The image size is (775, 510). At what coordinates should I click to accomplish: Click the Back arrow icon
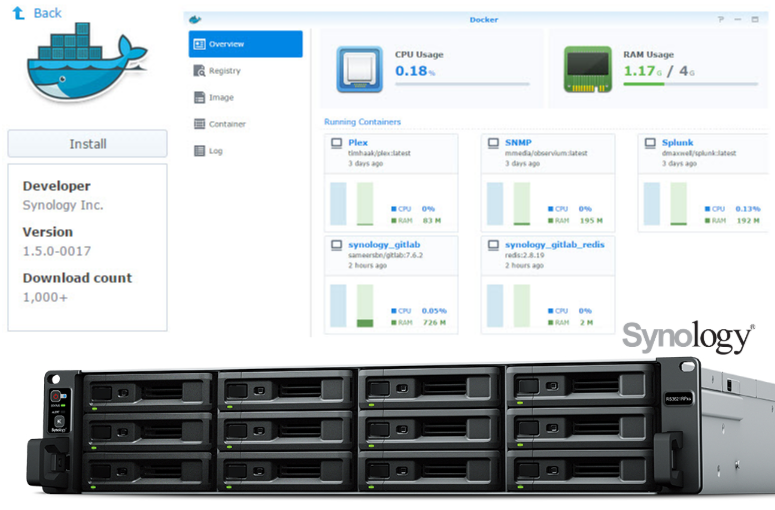tap(18, 13)
